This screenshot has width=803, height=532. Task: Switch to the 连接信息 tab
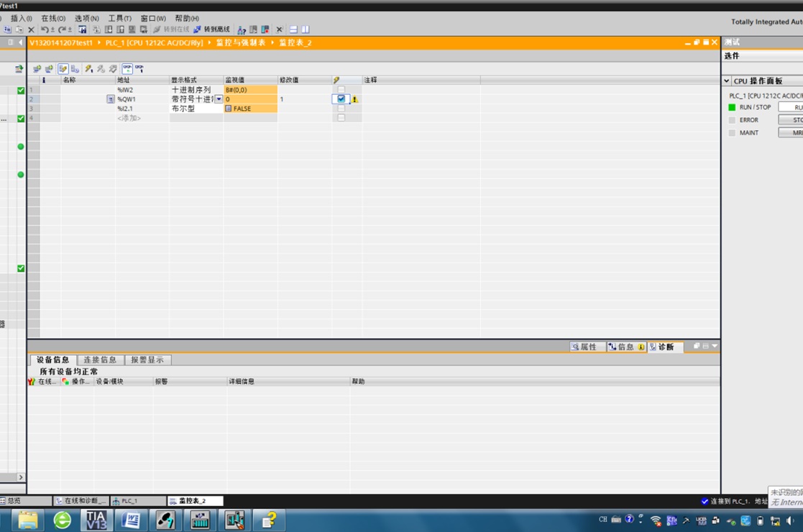click(x=100, y=360)
